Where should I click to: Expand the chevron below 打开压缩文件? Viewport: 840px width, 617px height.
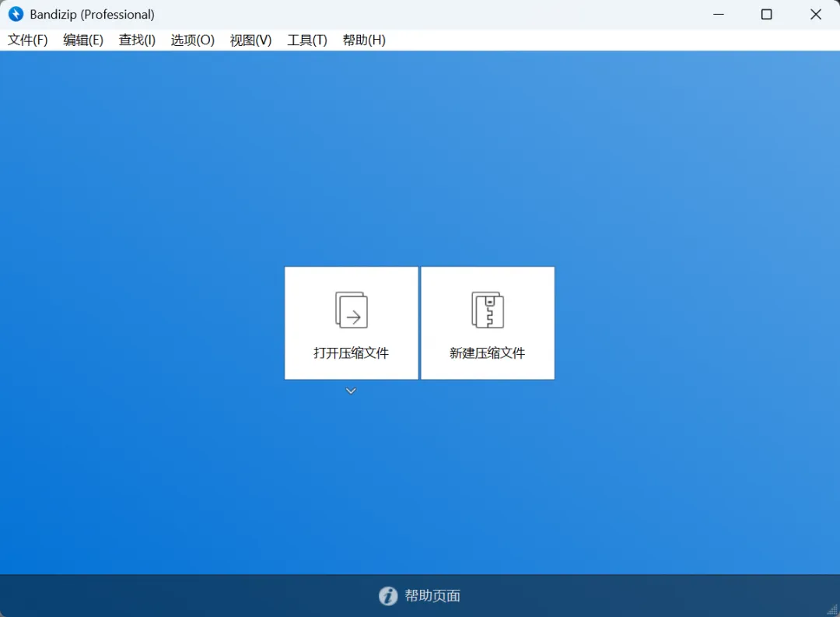pos(351,391)
